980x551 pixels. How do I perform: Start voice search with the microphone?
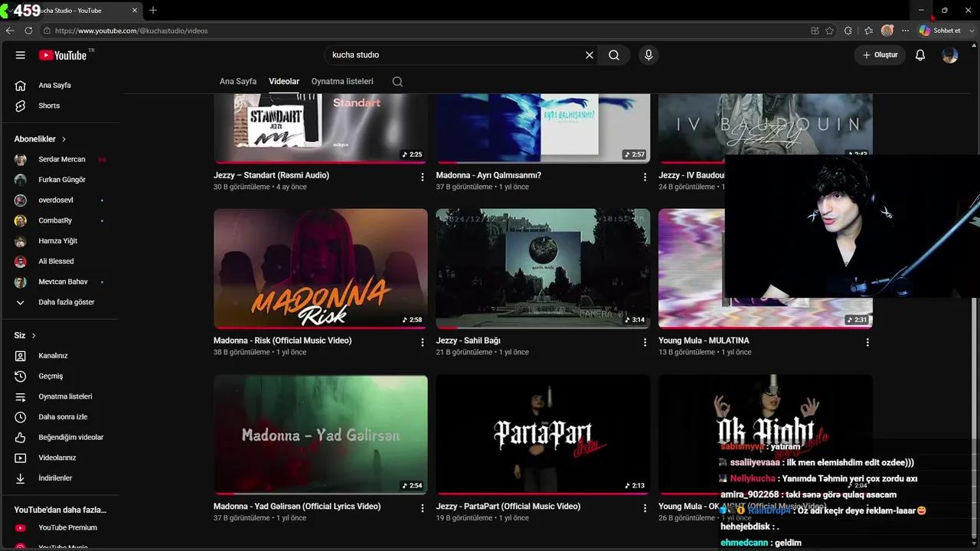pos(648,55)
